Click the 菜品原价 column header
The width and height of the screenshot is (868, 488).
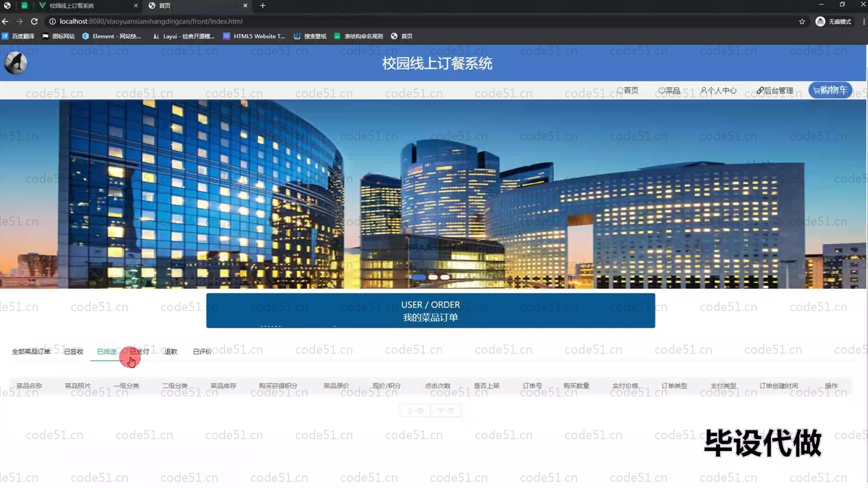pos(336,386)
